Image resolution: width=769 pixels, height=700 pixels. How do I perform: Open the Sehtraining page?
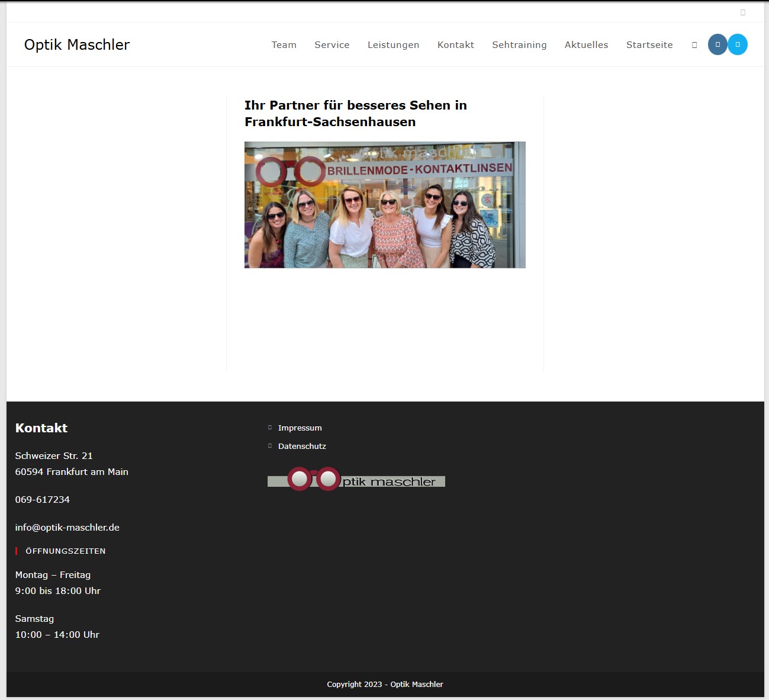(519, 45)
